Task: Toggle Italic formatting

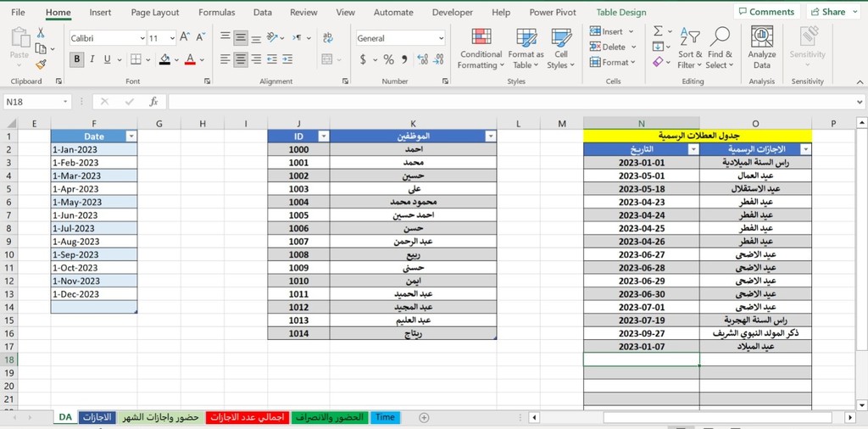Action: [x=92, y=59]
